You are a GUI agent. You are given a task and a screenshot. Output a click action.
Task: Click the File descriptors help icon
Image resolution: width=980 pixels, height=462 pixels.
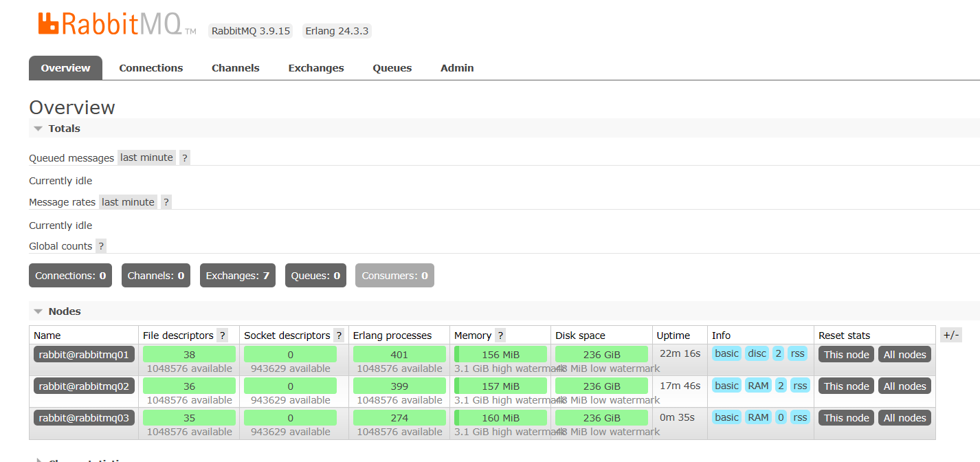[x=221, y=335]
